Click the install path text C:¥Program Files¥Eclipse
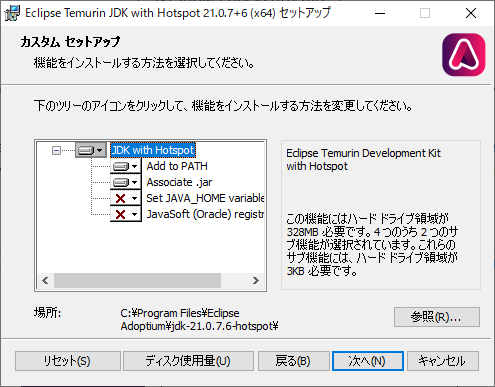Screen dimensions: 495x387 coord(180,313)
